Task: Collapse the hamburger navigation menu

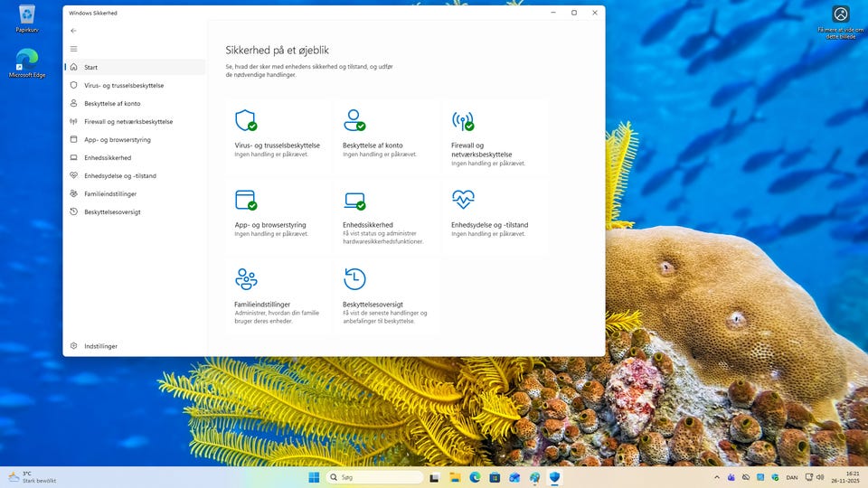Action: pyautogui.click(x=74, y=49)
